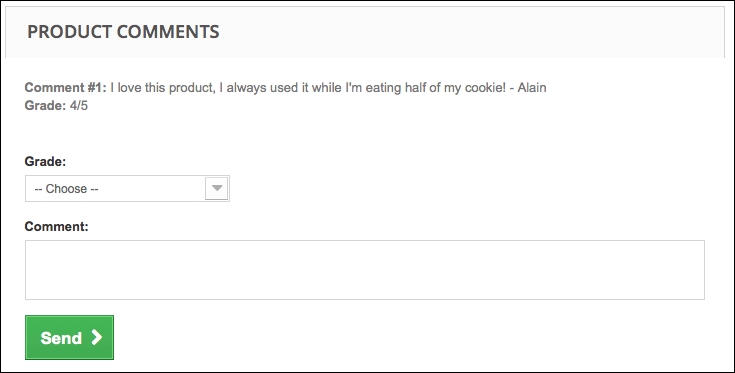Select the '-- Choose --' placeholder text
The height and width of the screenshot is (373, 735).
[x=66, y=189]
